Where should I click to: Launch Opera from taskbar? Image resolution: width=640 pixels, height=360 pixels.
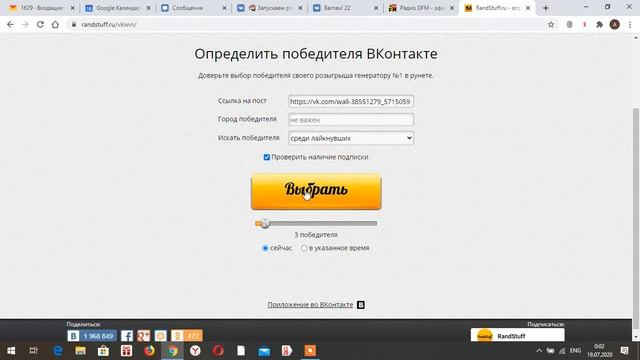pyautogui.click(x=218, y=351)
